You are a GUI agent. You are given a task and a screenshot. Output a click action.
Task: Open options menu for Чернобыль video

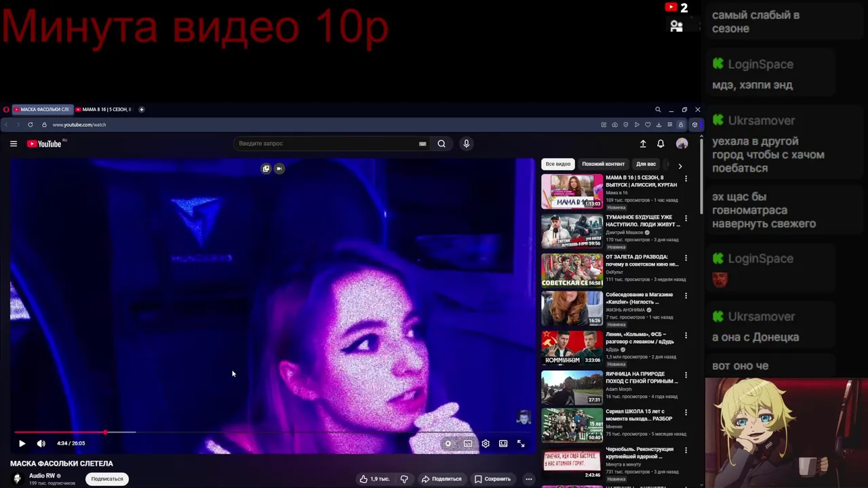686,450
